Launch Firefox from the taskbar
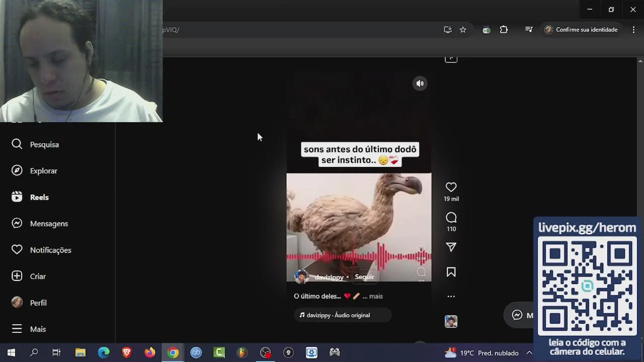 pyautogui.click(x=150, y=353)
